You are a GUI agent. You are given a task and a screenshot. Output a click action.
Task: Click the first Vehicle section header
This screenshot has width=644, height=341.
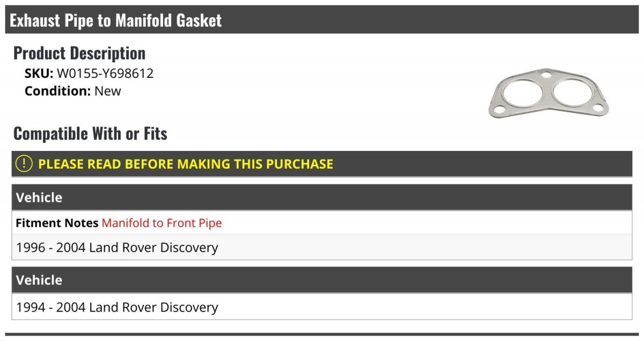(322, 198)
